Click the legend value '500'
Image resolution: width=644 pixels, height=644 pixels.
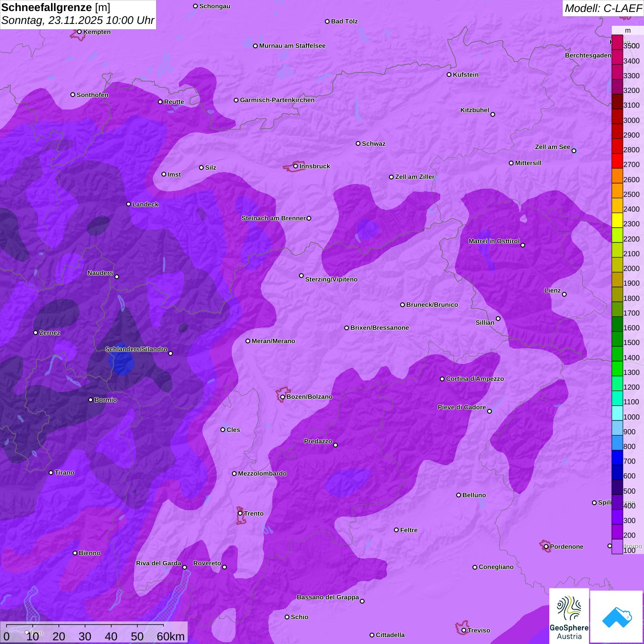(629, 491)
